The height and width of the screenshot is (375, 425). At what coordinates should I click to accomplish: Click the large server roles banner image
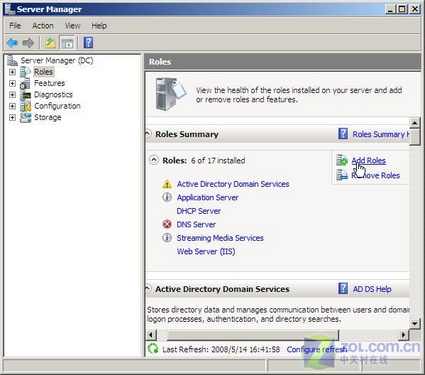pyautogui.click(x=171, y=94)
